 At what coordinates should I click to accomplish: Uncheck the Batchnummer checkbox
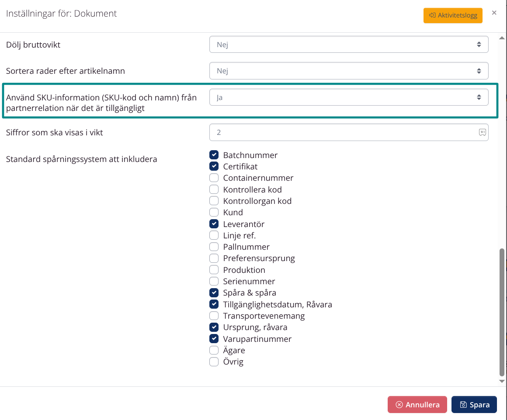click(214, 155)
